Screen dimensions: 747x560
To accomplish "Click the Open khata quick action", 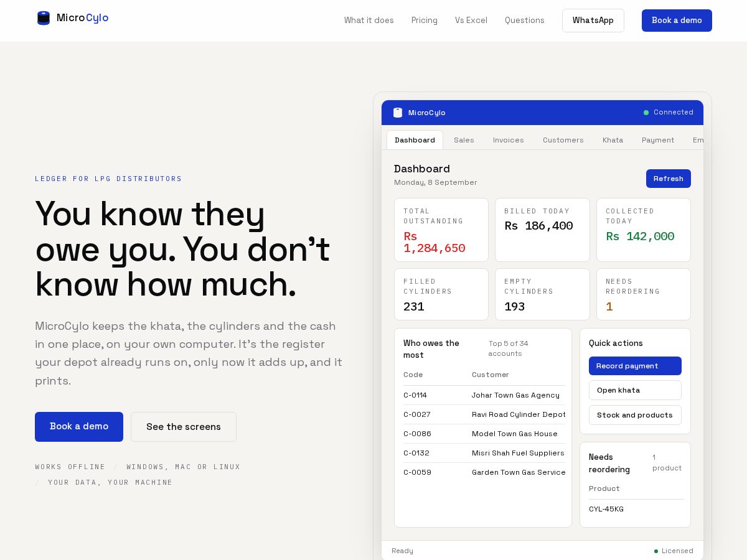I will tap(635, 390).
